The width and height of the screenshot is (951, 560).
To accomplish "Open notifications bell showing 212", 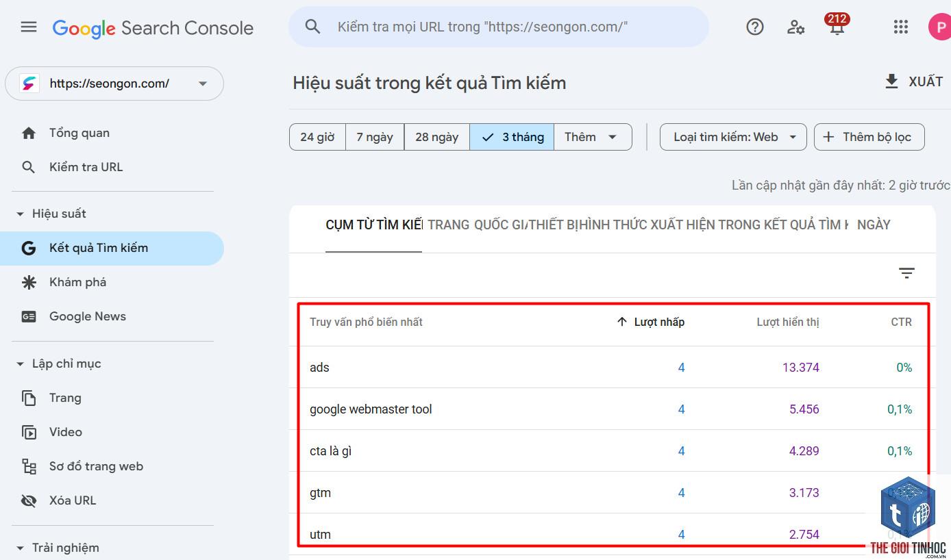I will (837, 26).
